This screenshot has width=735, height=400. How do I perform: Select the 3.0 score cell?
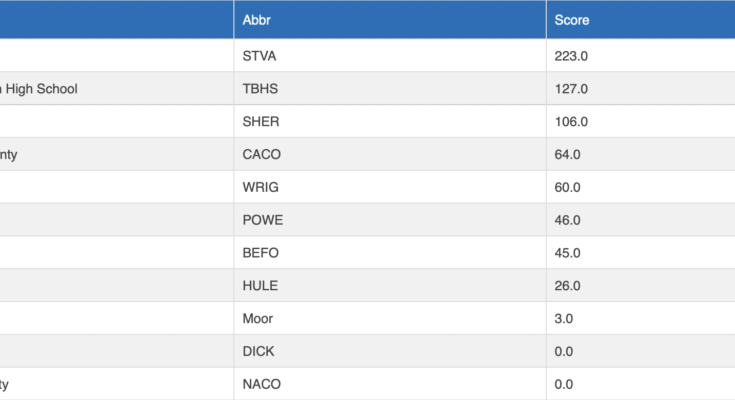click(565, 318)
